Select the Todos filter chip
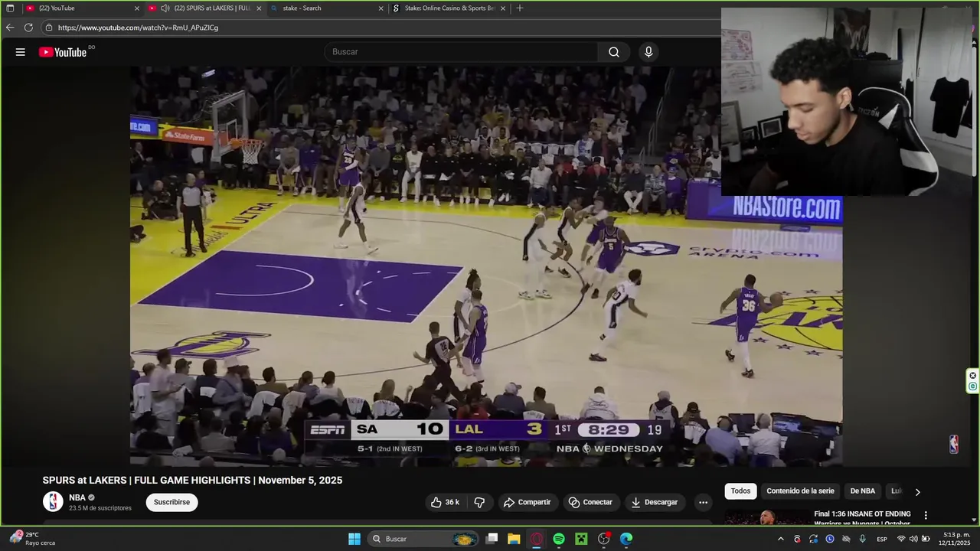This screenshot has width=980, height=551. click(740, 491)
